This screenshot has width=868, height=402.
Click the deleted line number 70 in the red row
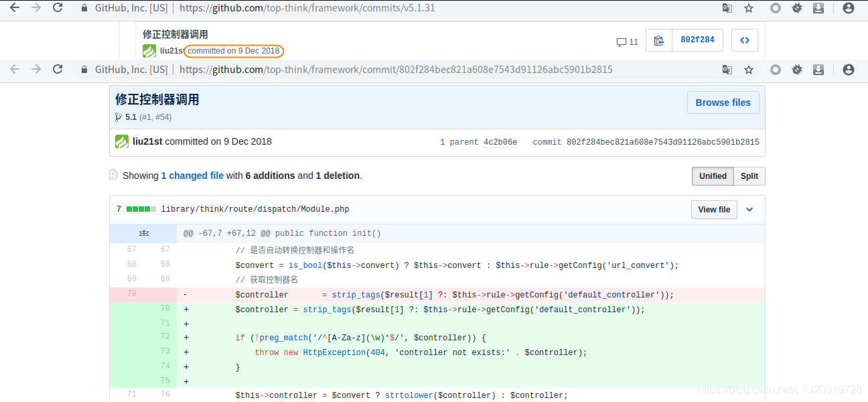coord(131,294)
